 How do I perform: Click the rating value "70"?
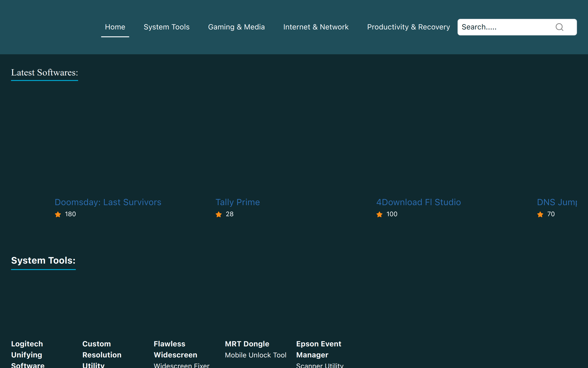[551, 214]
